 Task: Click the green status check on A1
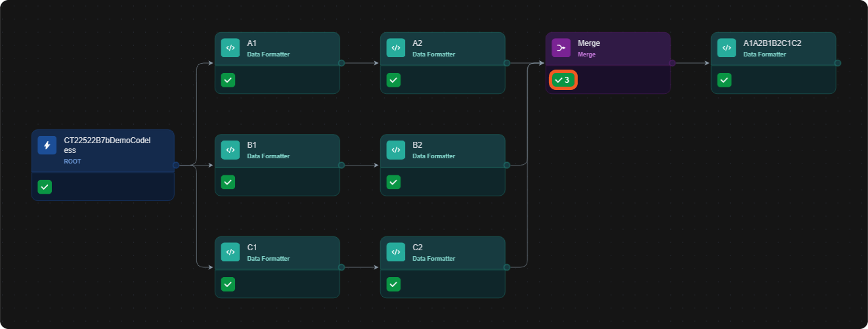[x=228, y=80]
